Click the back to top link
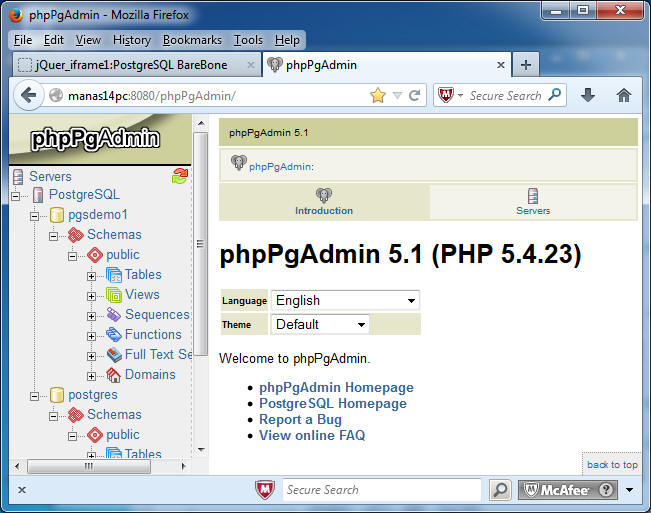This screenshot has width=651, height=513. tap(612, 465)
